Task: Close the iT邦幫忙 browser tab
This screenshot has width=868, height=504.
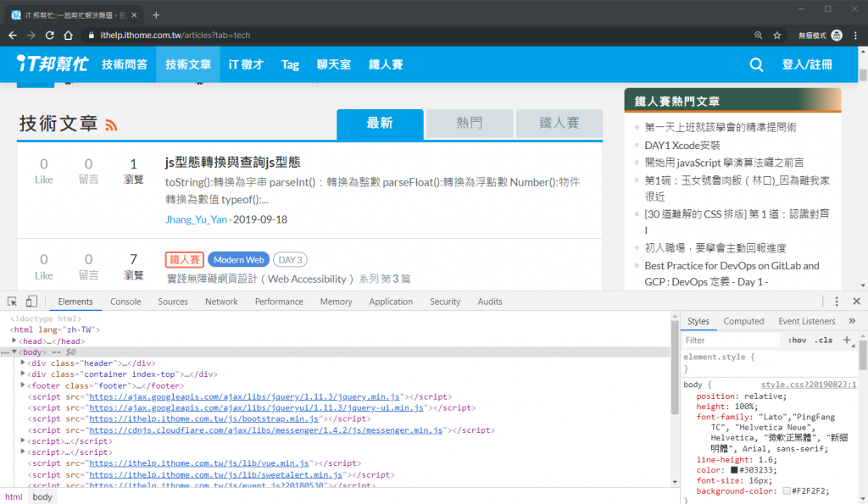Action: 135,15
